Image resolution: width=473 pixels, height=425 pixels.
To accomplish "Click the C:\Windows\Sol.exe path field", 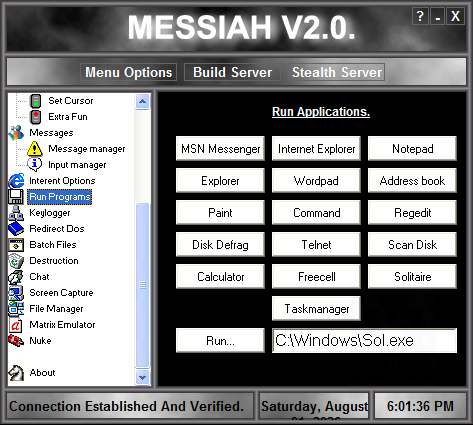I will (x=364, y=340).
